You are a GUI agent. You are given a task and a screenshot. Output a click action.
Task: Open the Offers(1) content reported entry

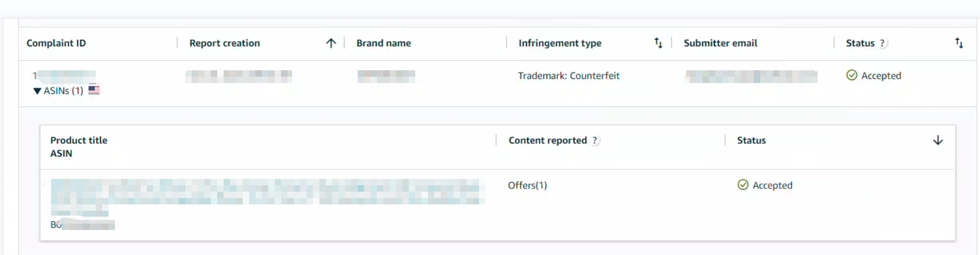(x=528, y=185)
